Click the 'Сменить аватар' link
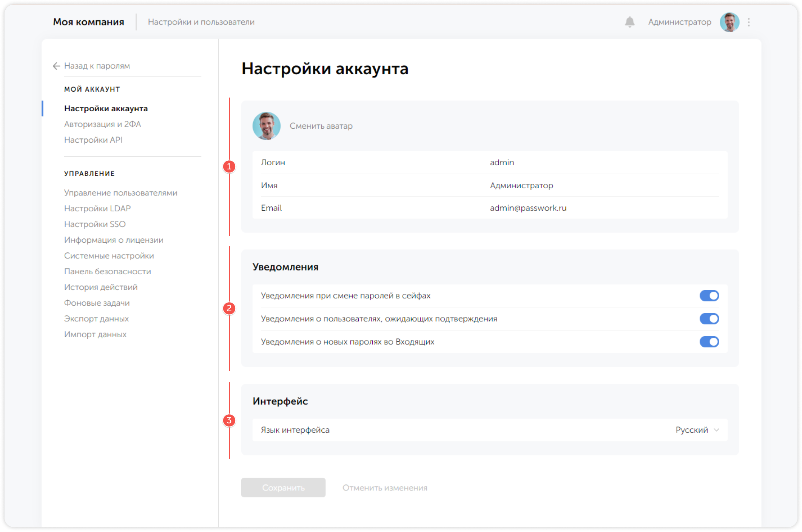 (321, 126)
